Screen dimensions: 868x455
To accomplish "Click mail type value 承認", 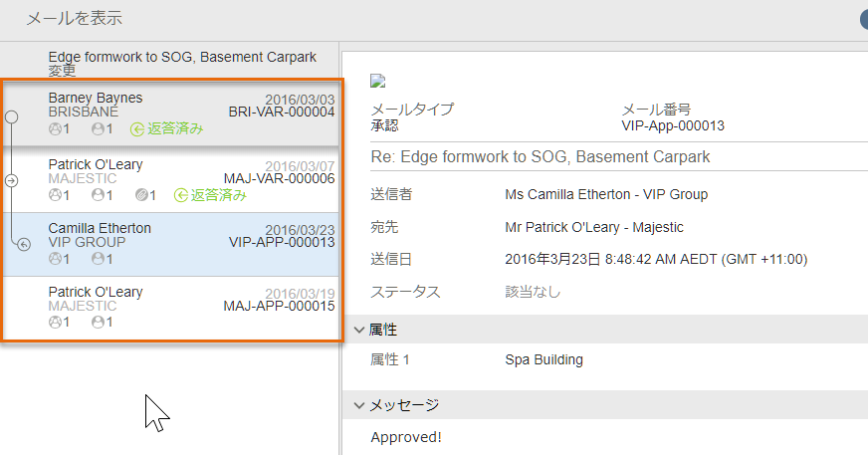I will click(x=384, y=125).
